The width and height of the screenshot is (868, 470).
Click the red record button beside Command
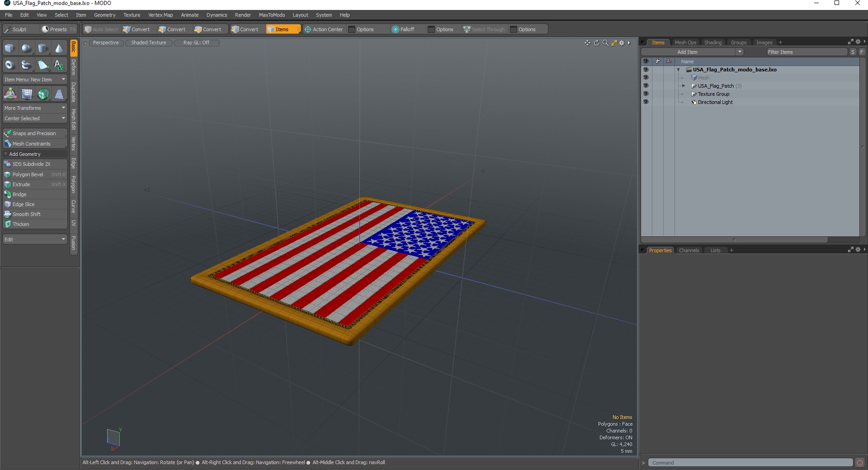(860, 462)
